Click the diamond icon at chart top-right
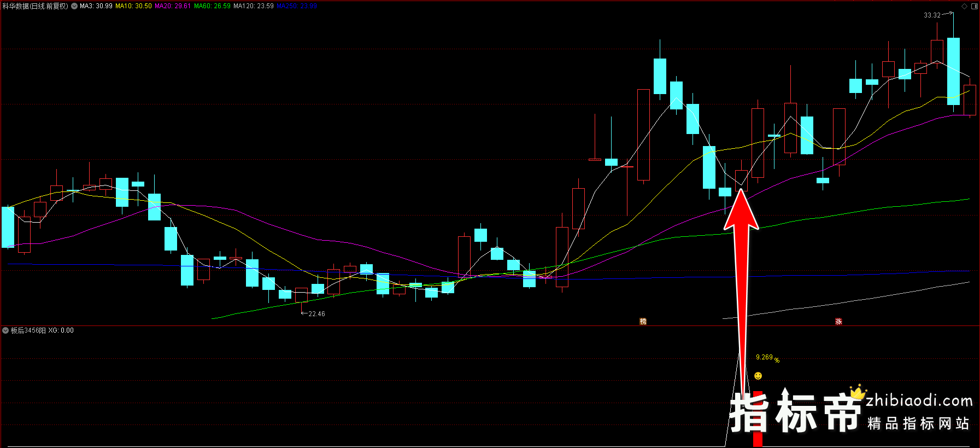Image resolution: width=980 pixels, height=448 pixels. coord(965,7)
